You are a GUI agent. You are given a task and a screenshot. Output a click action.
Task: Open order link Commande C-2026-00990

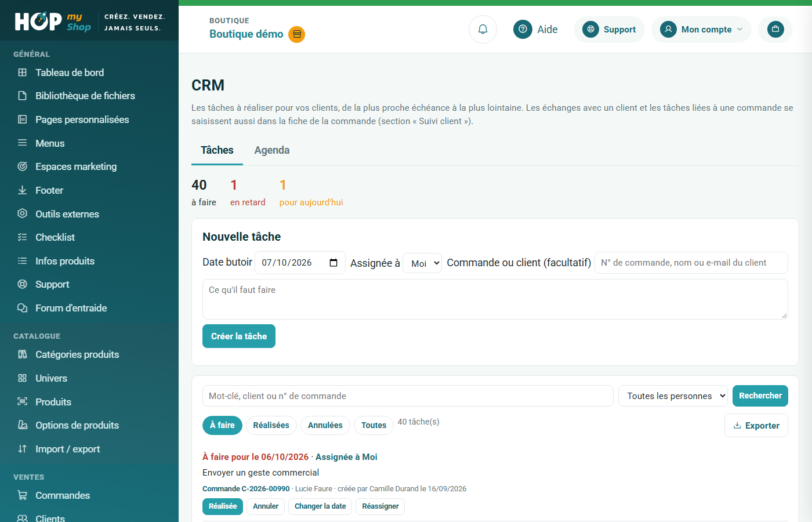246,489
